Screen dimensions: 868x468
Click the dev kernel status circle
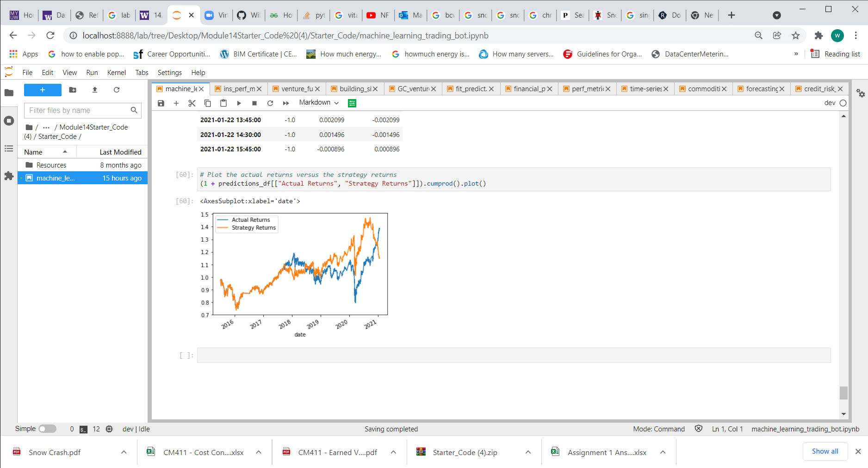point(843,103)
